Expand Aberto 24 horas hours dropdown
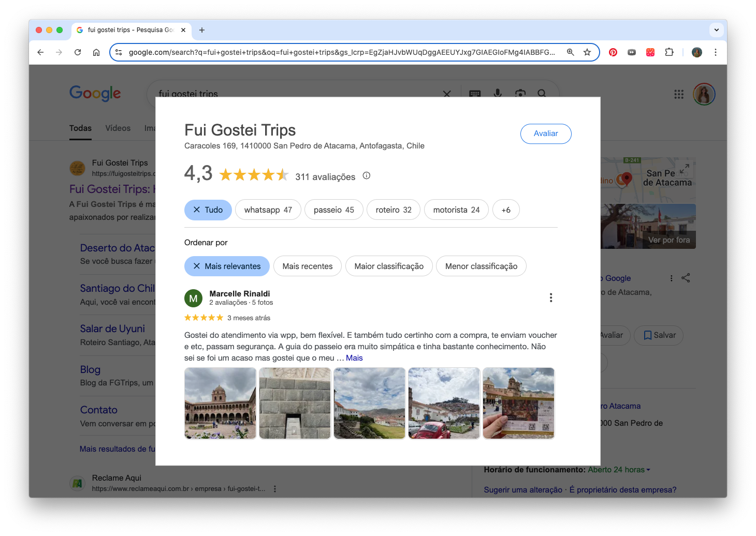Viewport: 756px width, 536px height. [x=619, y=470]
